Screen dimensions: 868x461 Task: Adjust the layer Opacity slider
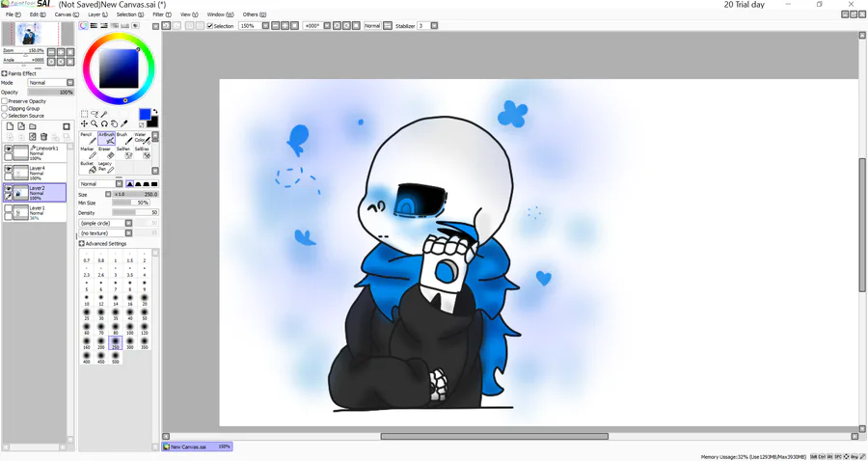point(50,92)
